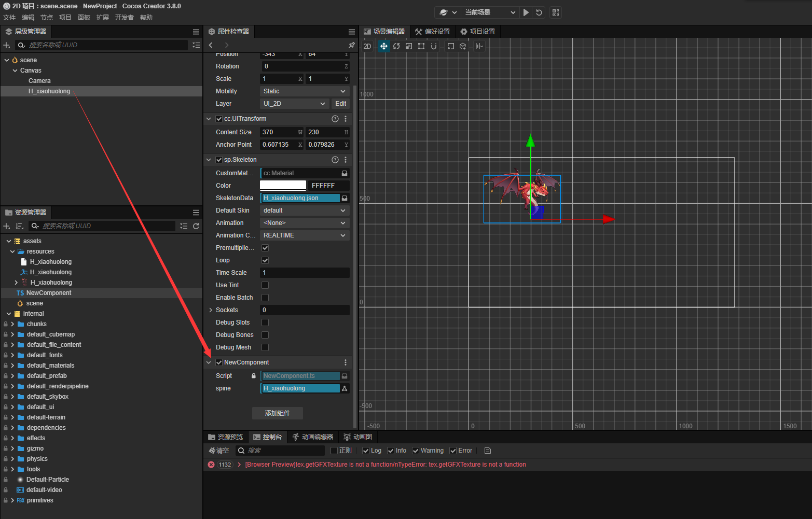Image resolution: width=812 pixels, height=519 pixels.
Task: Check the Debug Bones checkbox
Action: pos(265,335)
